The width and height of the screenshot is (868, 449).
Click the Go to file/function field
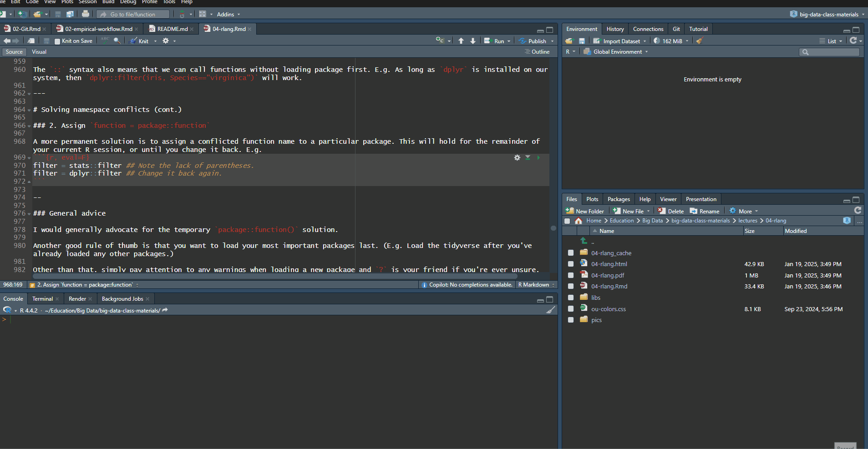click(x=132, y=15)
